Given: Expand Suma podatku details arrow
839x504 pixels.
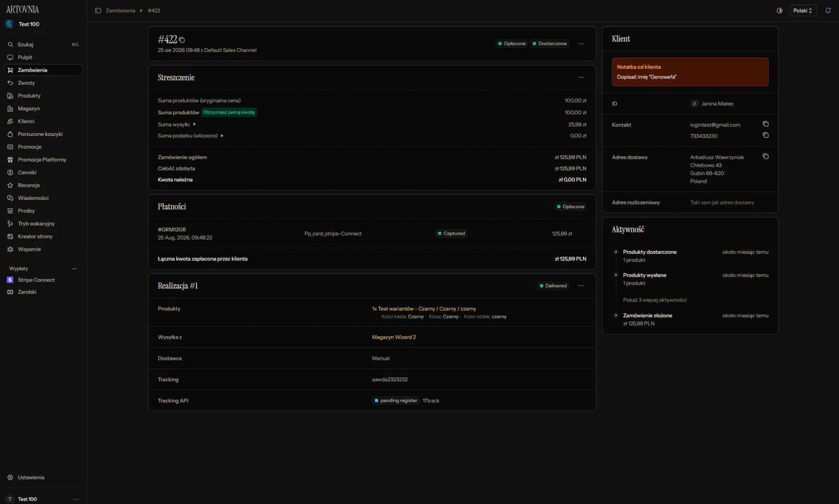Looking at the screenshot, I should click(x=222, y=136).
